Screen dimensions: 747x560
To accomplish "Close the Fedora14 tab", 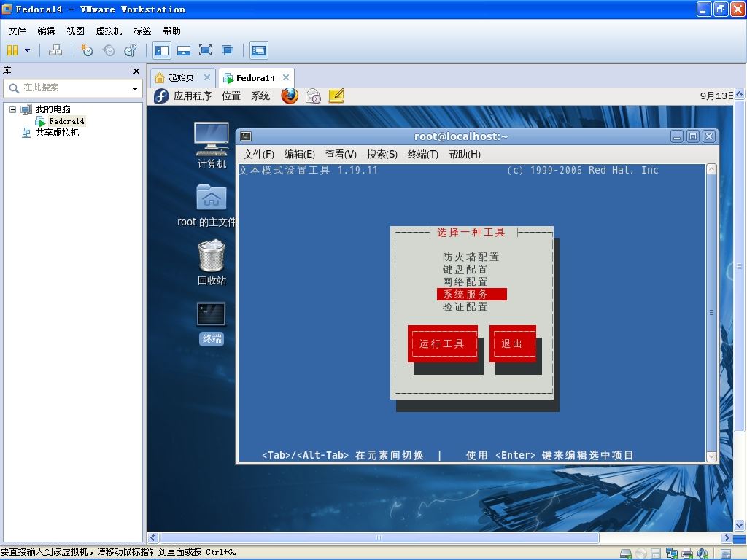I will (286, 77).
